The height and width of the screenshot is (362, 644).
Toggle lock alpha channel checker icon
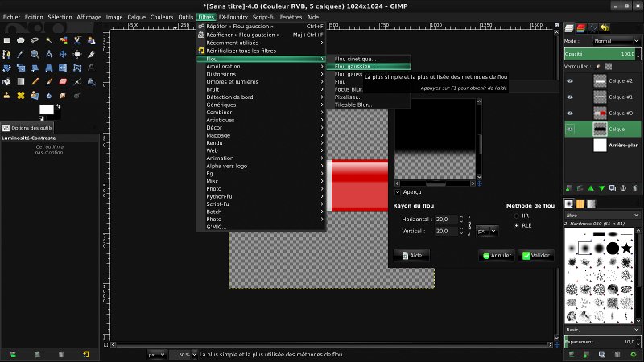(609, 66)
